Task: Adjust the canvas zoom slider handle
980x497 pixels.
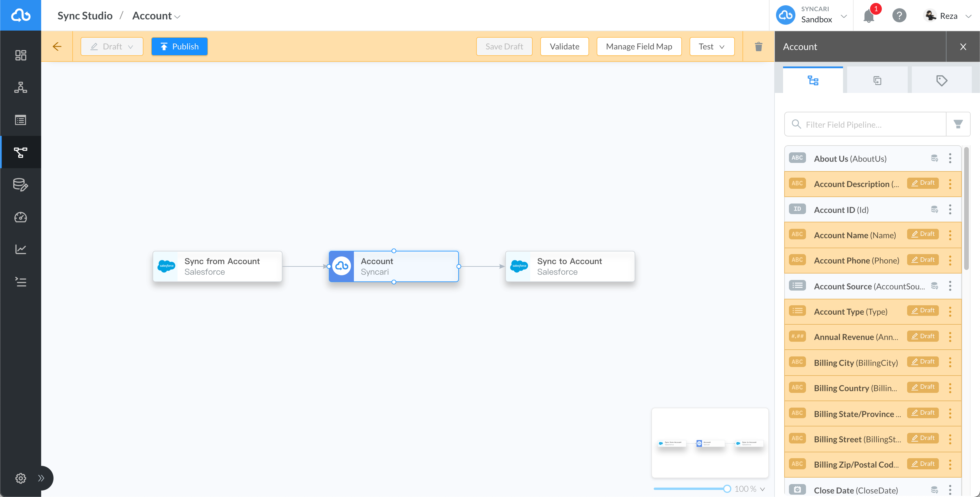Action: click(x=727, y=489)
